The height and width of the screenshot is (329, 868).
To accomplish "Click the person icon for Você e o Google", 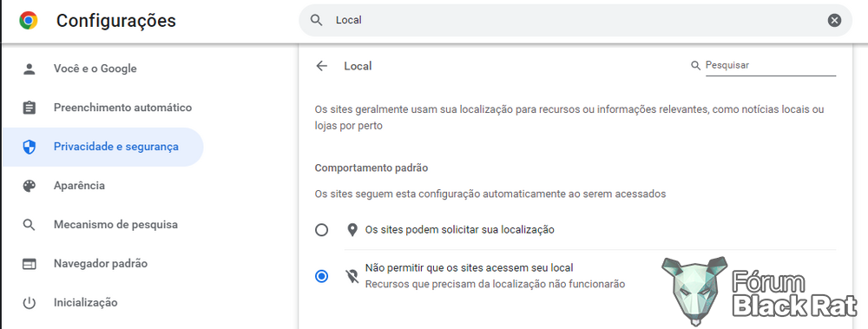I will (x=29, y=69).
